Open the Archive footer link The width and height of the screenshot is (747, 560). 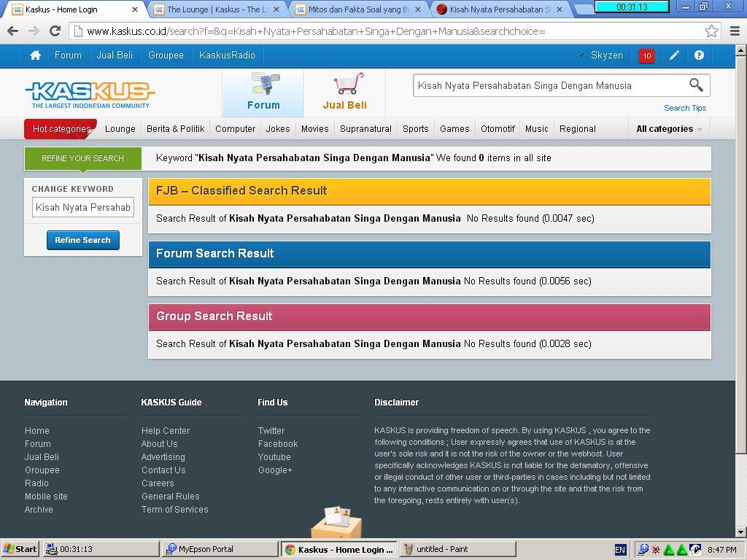point(39,510)
